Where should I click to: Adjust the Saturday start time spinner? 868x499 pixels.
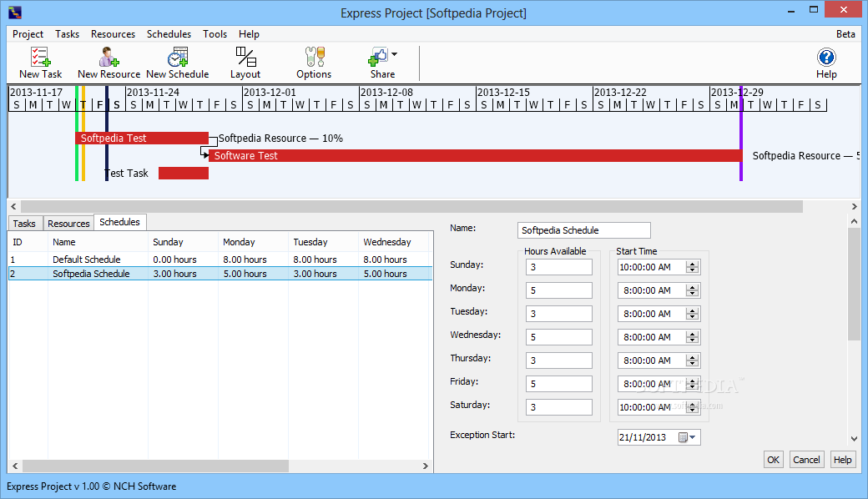coord(692,407)
